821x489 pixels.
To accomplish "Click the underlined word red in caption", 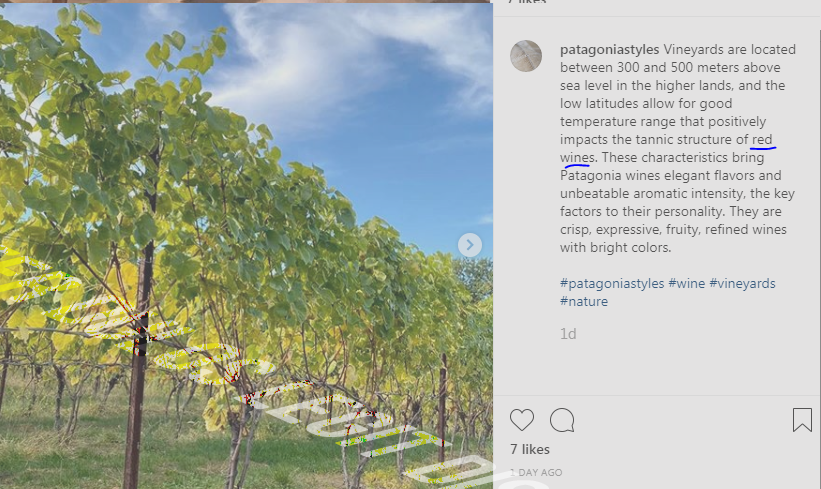I will click(x=762, y=140).
